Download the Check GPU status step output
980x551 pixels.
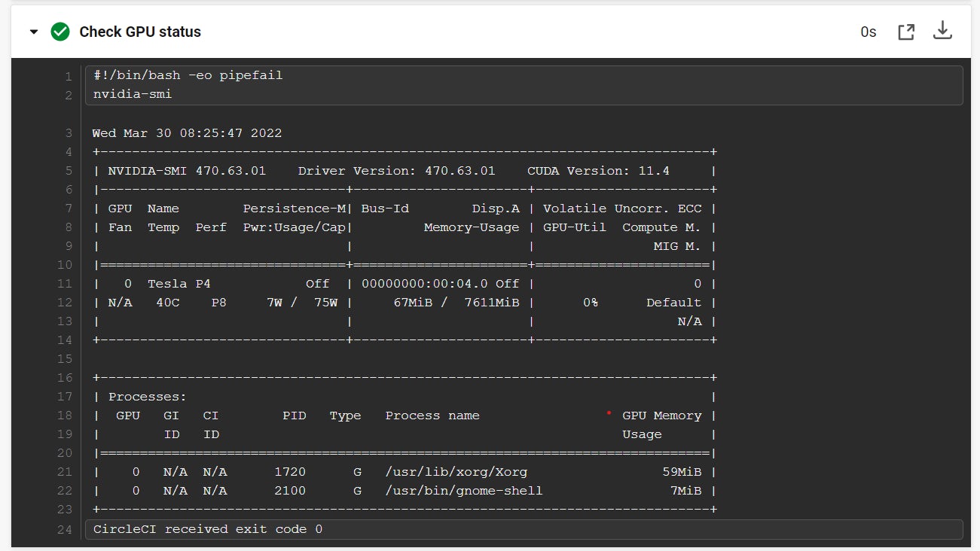click(x=942, y=32)
